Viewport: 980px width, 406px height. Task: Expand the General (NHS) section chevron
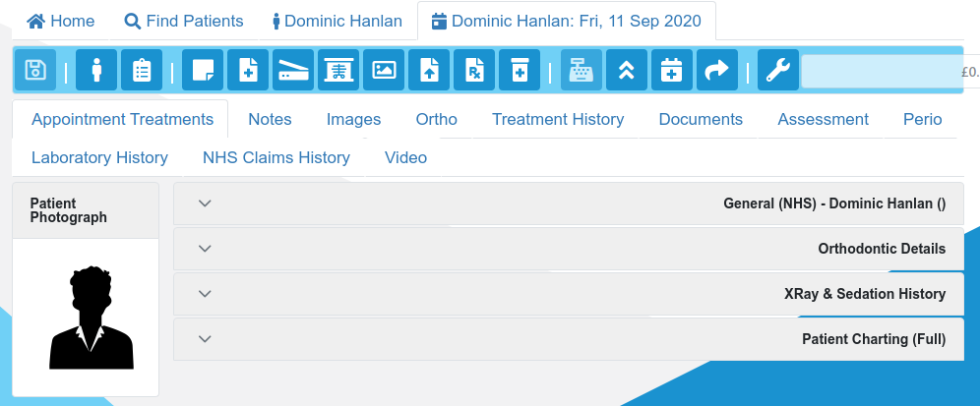[205, 203]
